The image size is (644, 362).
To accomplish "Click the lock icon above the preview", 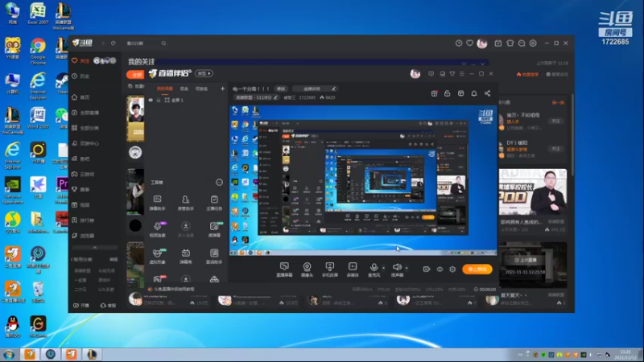I will click(448, 93).
